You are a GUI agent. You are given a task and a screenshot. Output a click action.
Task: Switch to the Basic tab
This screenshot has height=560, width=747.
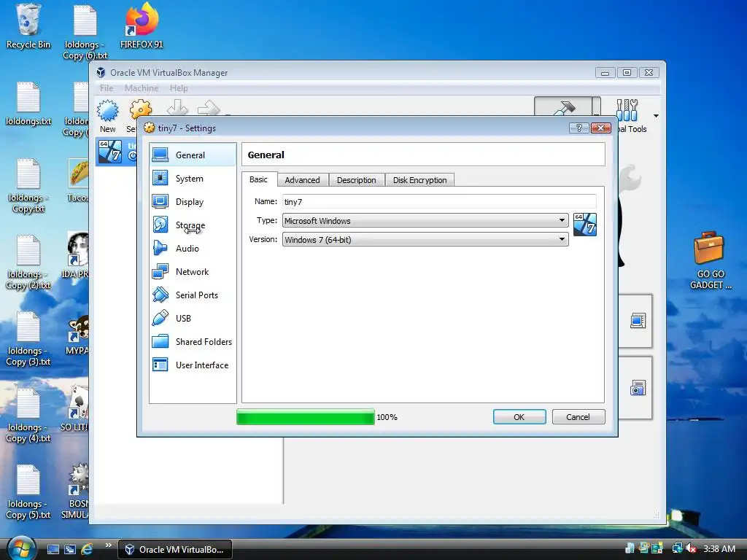point(259,179)
